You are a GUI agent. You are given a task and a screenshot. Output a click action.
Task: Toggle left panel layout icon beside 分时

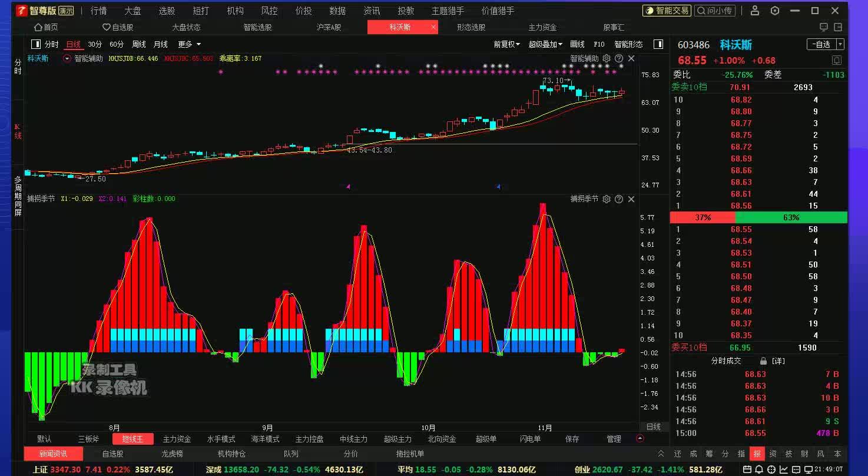[x=36, y=44]
